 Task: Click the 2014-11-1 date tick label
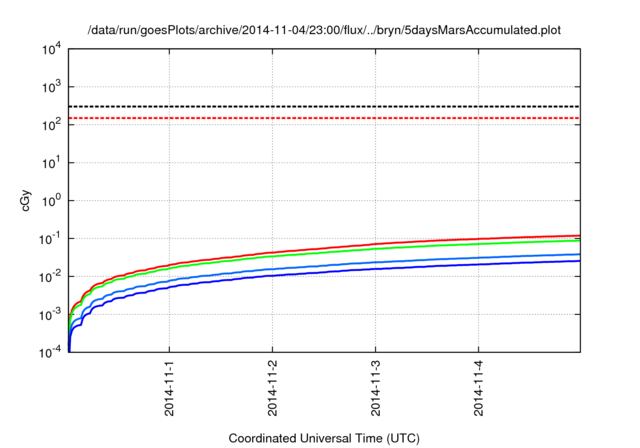[x=169, y=388]
